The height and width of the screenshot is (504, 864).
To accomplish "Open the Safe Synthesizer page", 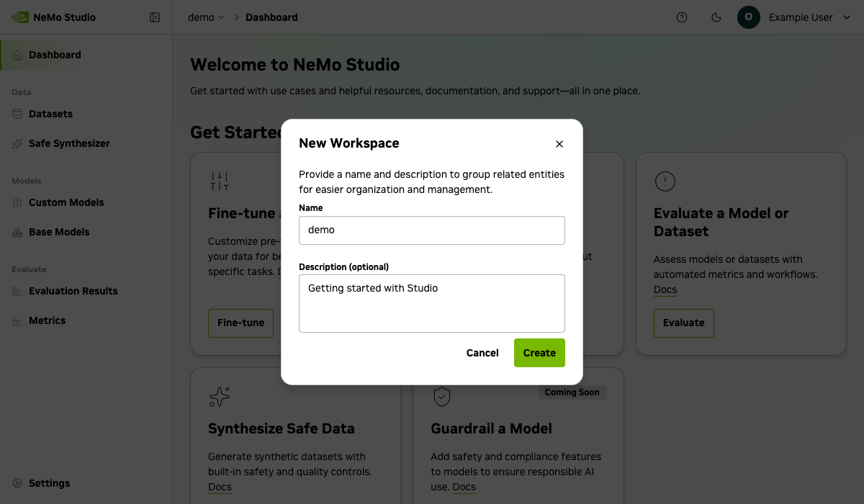I will coord(69,143).
